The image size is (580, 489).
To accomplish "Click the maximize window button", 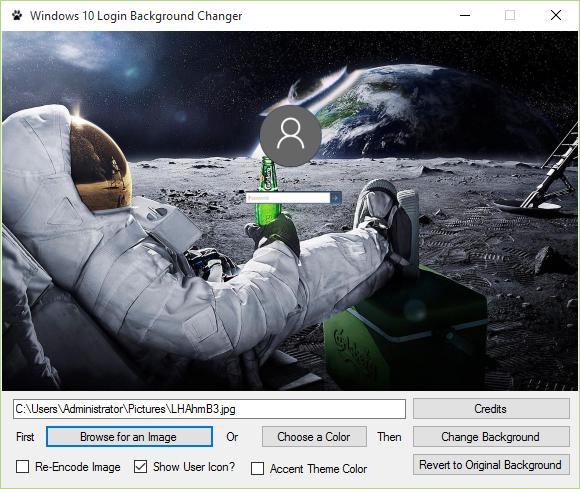I will (x=510, y=15).
